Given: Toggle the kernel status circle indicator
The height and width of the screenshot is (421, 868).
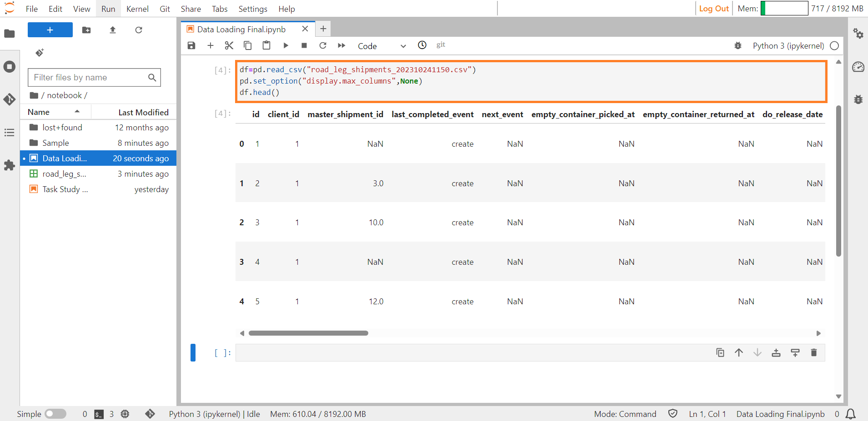Looking at the screenshot, I should 834,45.
